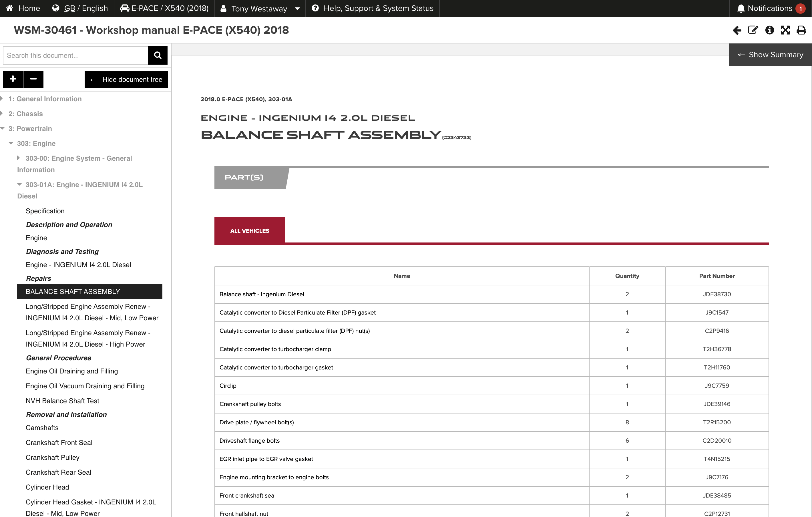Open Cylinder Head Gasket - Mid, Low Power item
This screenshot has height=517, width=812.
click(x=91, y=508)
